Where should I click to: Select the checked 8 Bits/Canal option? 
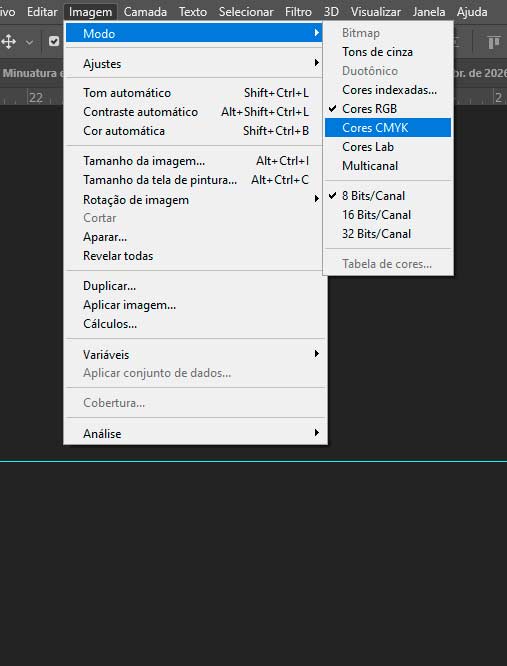388,196
